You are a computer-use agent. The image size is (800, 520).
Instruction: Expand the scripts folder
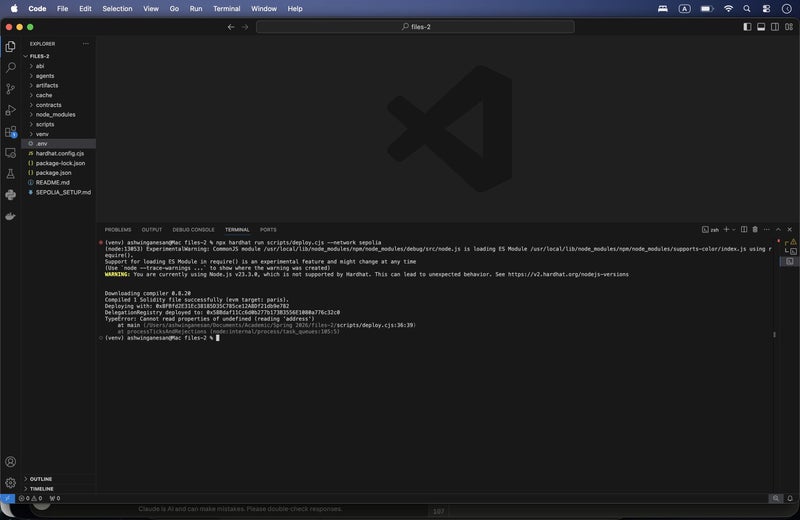pos(58,124)
